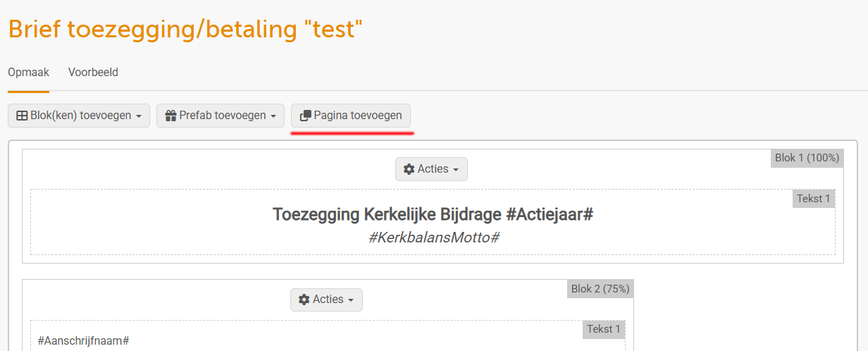Expand the Prefab toevoegen dropdown arrow
The width and height of the screenshot is (868, 351).
click(273, 116)
